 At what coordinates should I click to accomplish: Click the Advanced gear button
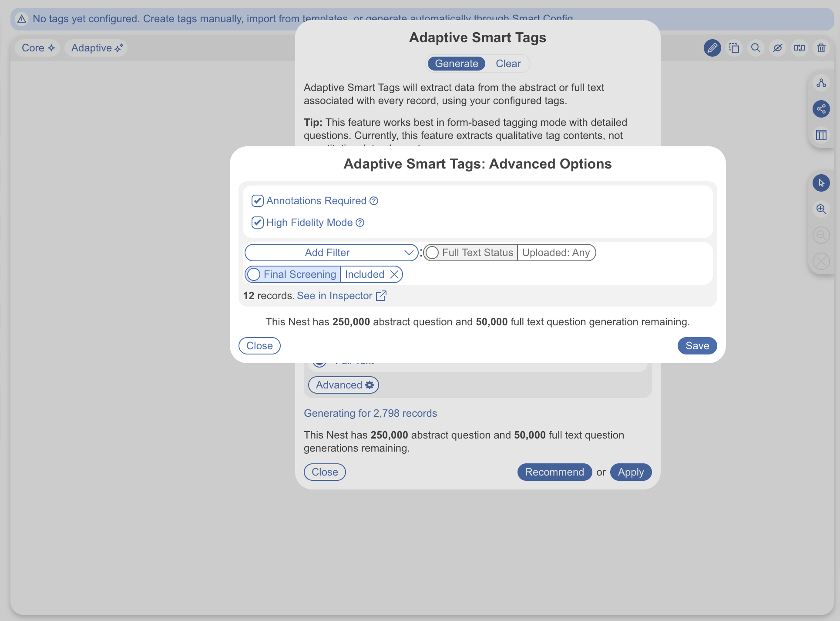(x=344, y=385)
